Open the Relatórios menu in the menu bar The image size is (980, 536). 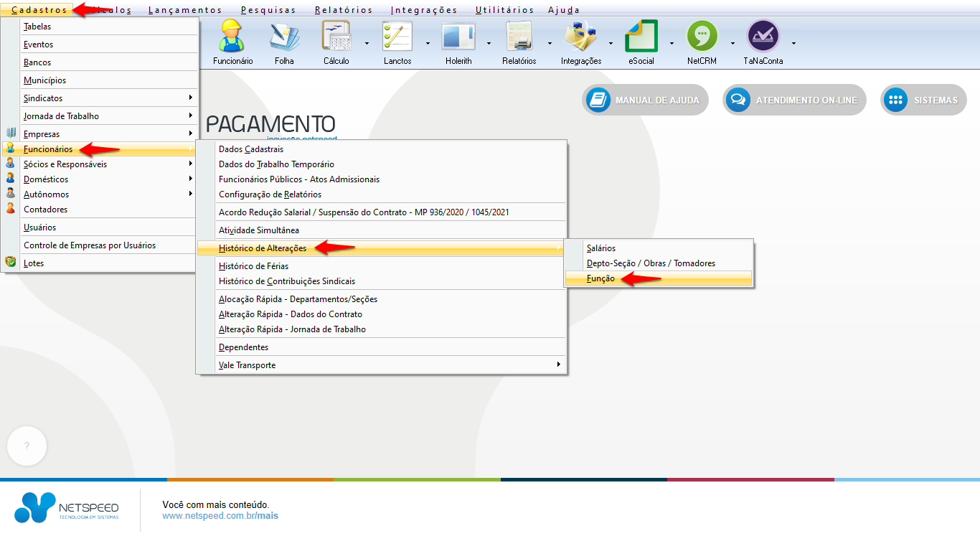point(344,10)
